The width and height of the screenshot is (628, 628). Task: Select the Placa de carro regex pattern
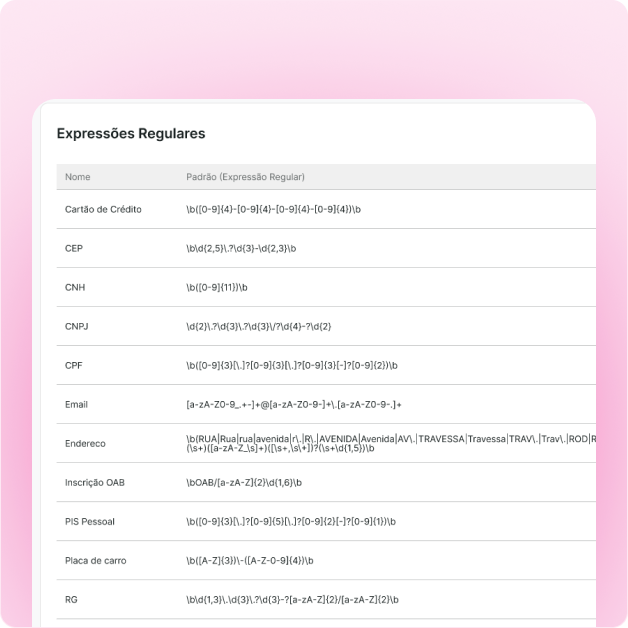250,560
